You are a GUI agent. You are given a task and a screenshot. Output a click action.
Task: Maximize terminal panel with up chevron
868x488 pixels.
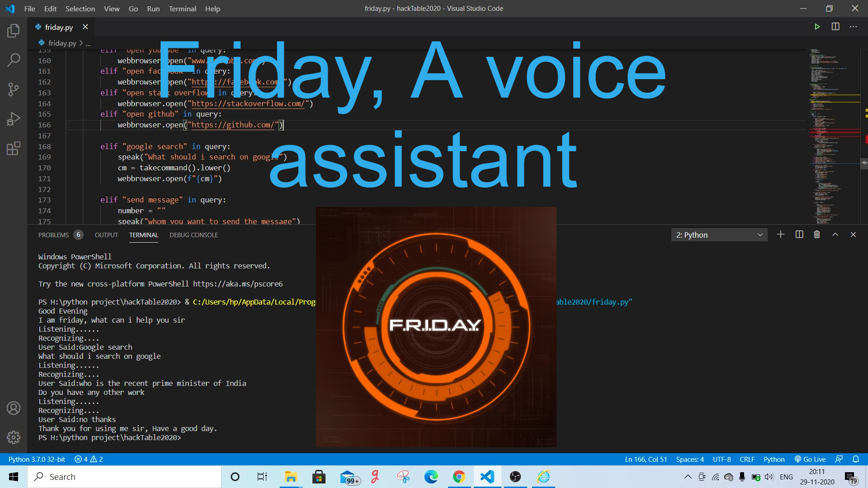coord(835,235)
